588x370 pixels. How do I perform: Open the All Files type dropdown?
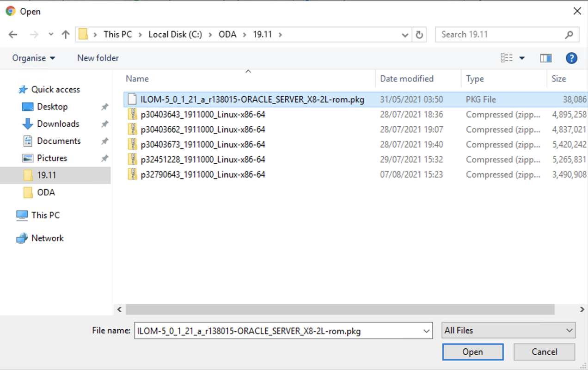(x=508, y=331)
